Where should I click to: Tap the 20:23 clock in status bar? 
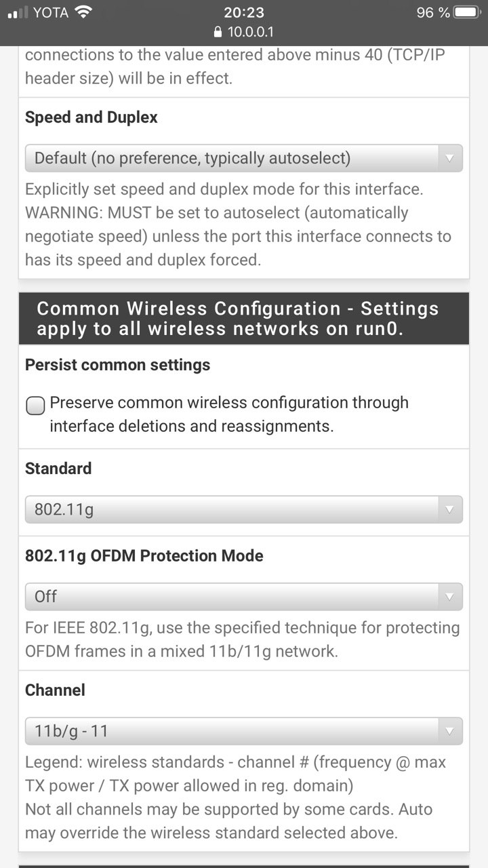pos(244,12)
